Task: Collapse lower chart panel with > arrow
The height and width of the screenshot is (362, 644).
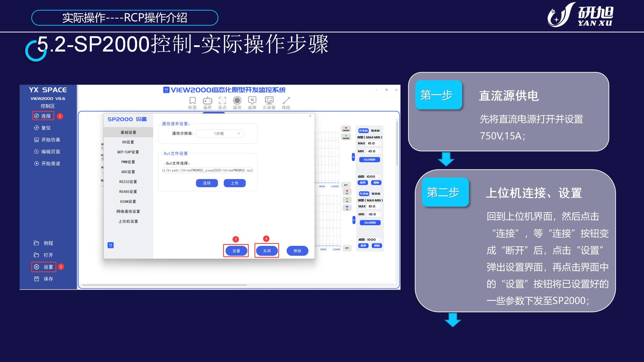Action: tap(354, 220)
